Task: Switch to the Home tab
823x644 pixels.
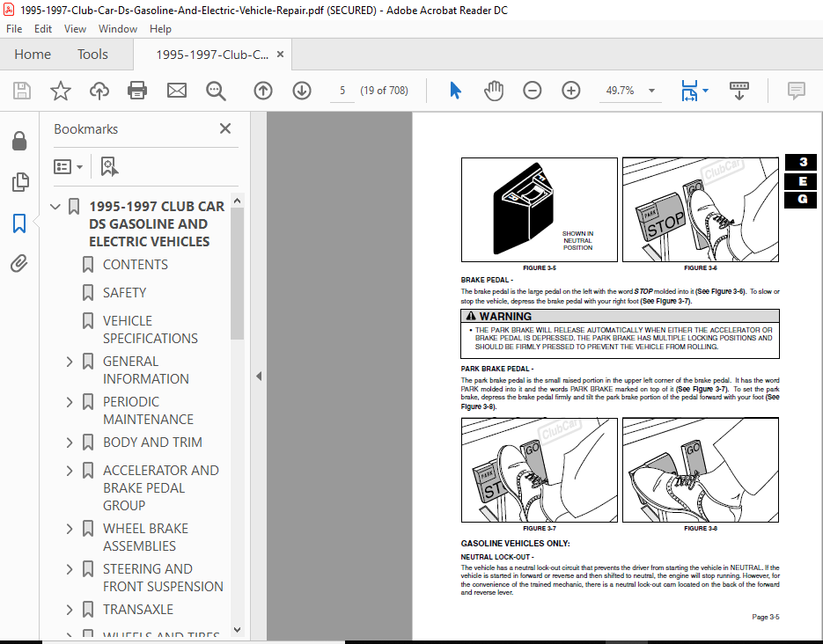Action: pyautogui.click(x=33, y=54)
